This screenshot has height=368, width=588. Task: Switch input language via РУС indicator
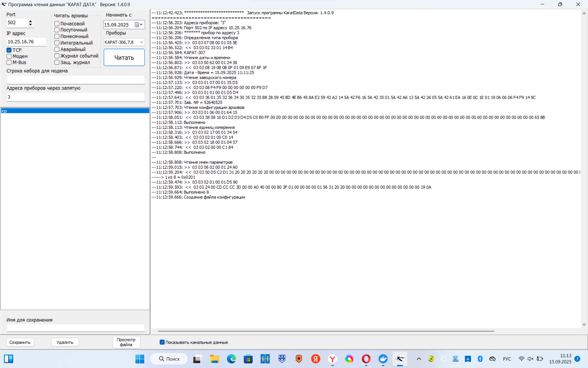click(x=507, y=358)
